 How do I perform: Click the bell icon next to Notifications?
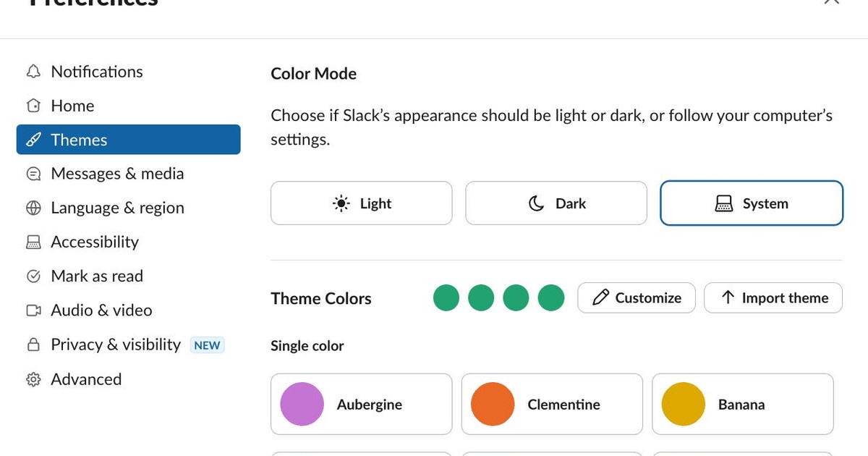point(33,71)
